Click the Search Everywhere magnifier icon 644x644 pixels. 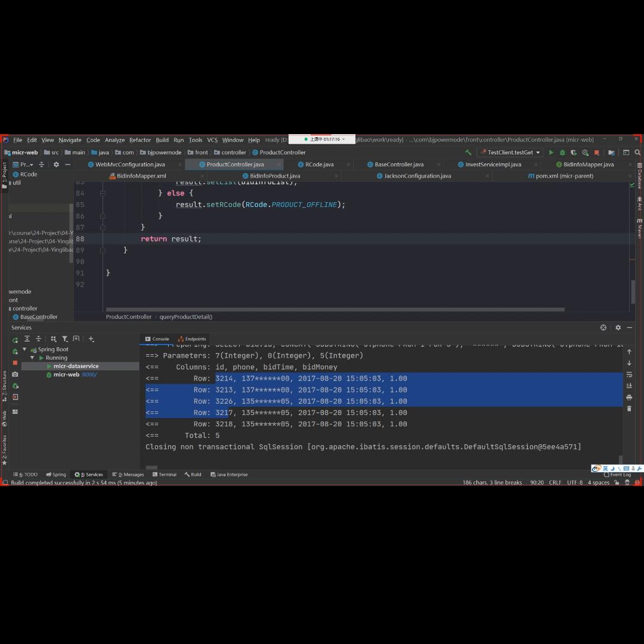coord(637,153)
